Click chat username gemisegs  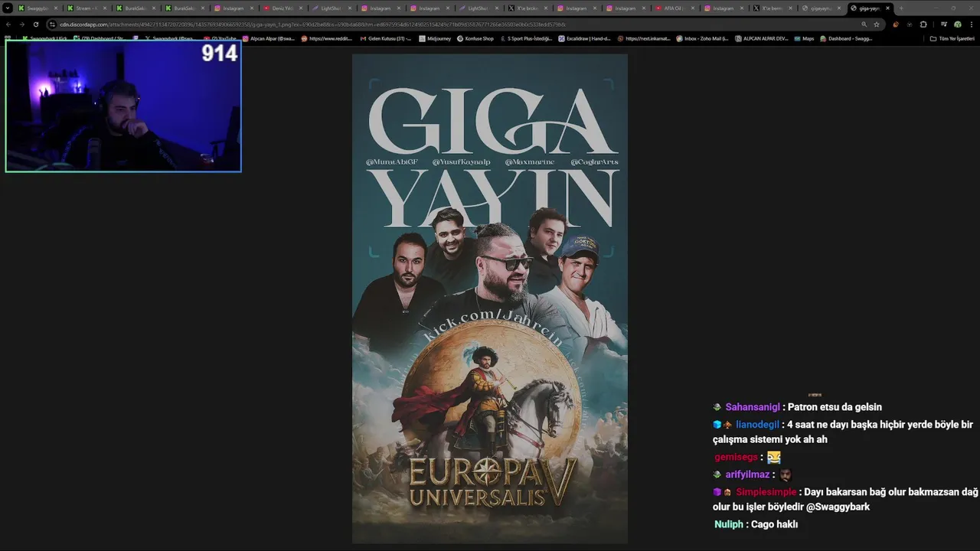click(736, 457)
